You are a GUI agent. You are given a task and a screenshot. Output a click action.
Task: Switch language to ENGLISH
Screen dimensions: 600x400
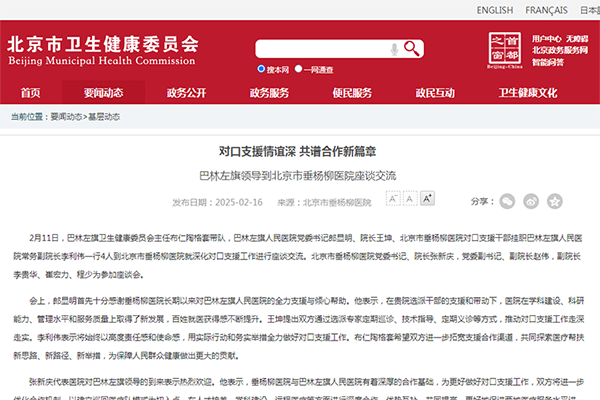(x=494, y=10)
